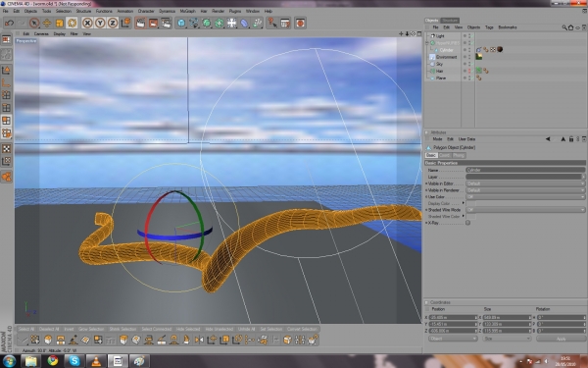Open VLC from the Windows taskbar

coord(96,361)
